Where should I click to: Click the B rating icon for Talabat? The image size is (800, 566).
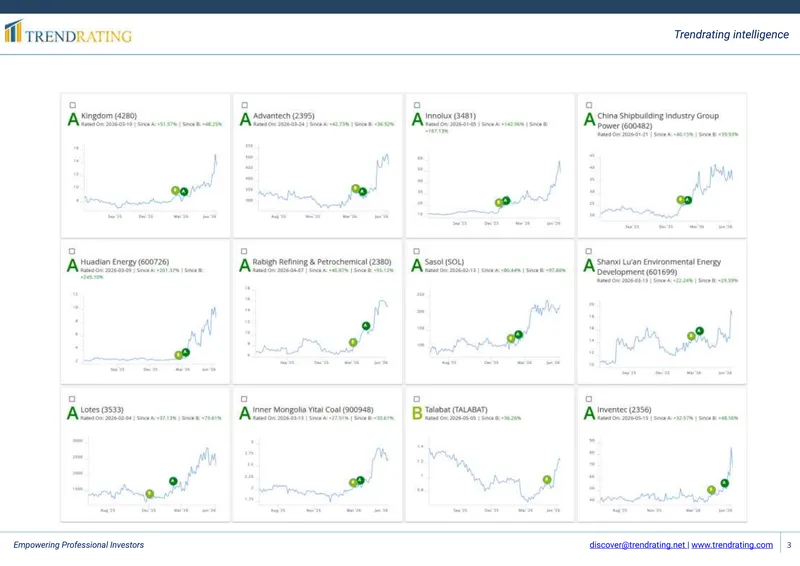point(417,413)
